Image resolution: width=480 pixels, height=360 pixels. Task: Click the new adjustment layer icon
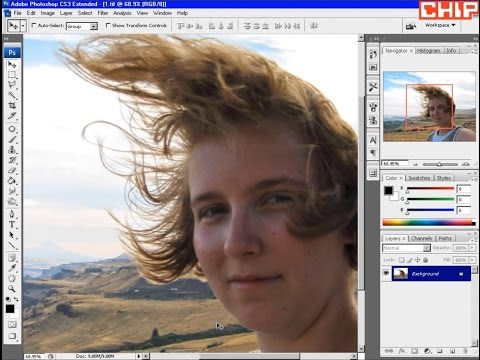coord(427,351)
